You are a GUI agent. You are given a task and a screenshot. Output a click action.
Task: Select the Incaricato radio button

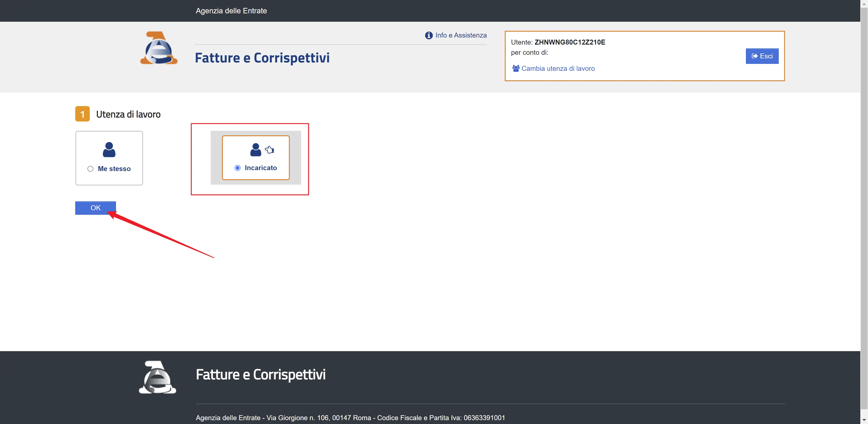pyautogui.click(x=238, y=168)
